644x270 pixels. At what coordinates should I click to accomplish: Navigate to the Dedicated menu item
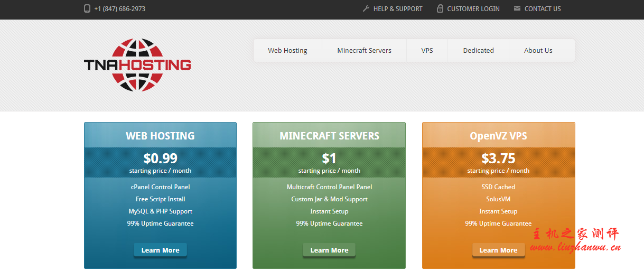click(478, 51)
